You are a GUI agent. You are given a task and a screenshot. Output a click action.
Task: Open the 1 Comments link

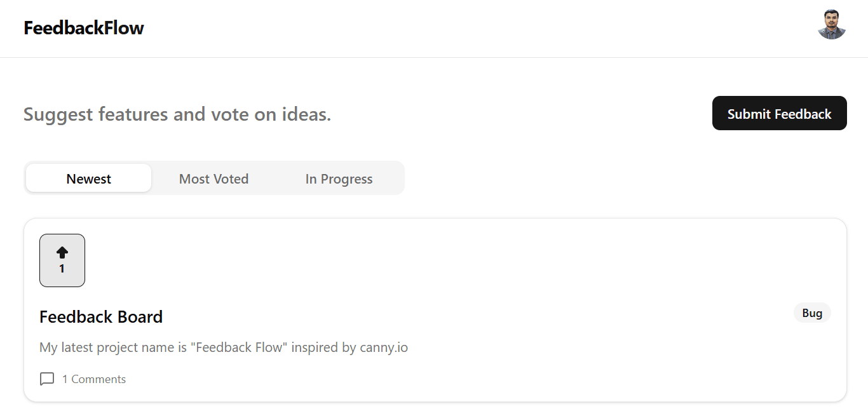coord(94,379)
